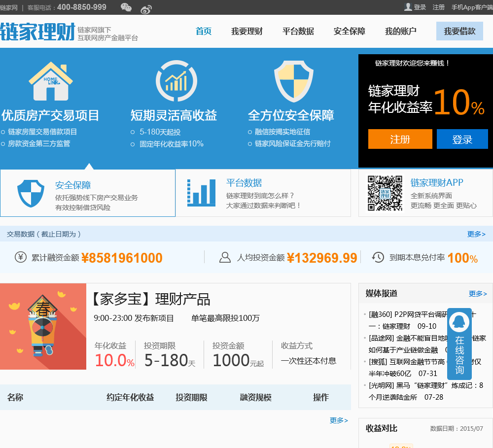This screenshot has width=493, height=448.
Task: Open the [品途网] news item
Action: [x=427, y=344]
